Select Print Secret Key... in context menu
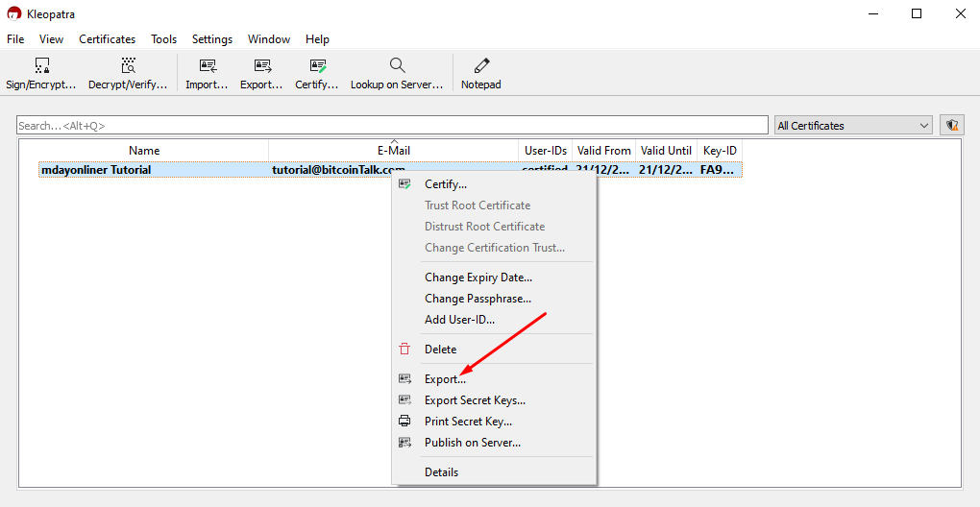 494,422
